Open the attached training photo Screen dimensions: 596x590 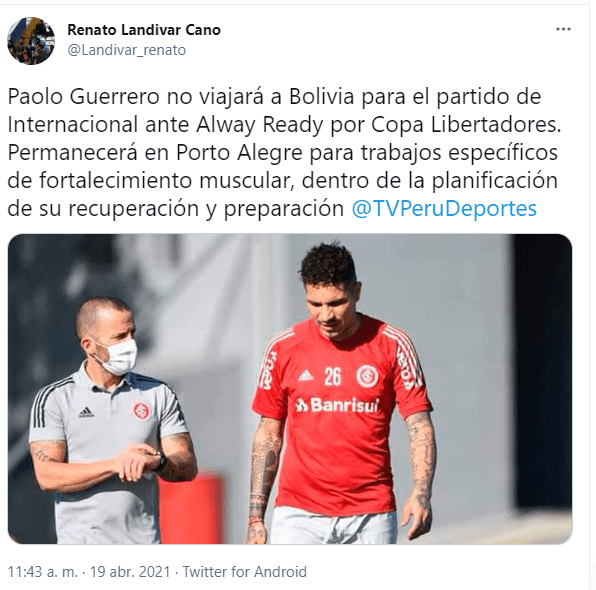290,389
